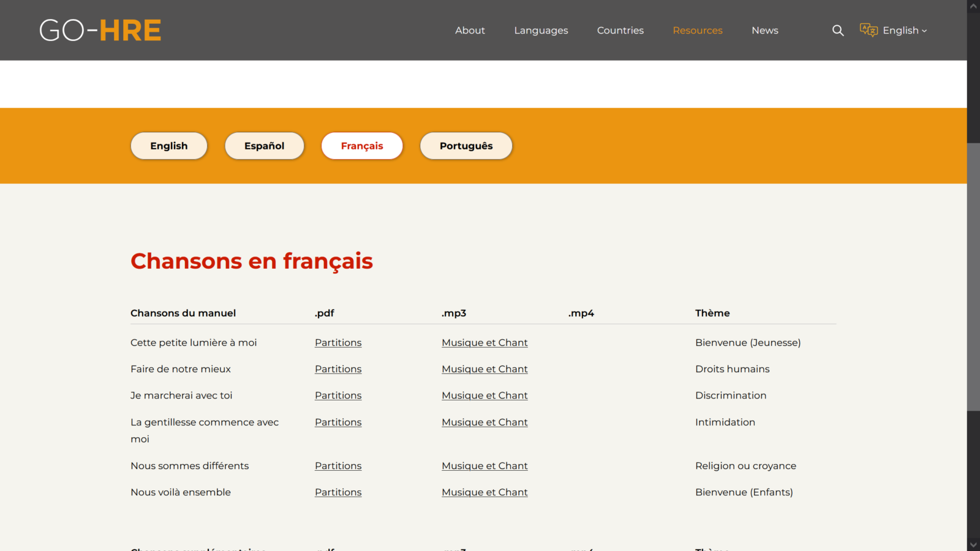Click theme Religion ou croyance
980x551 pixels.
pyautogui.click(x=746, y=466)
